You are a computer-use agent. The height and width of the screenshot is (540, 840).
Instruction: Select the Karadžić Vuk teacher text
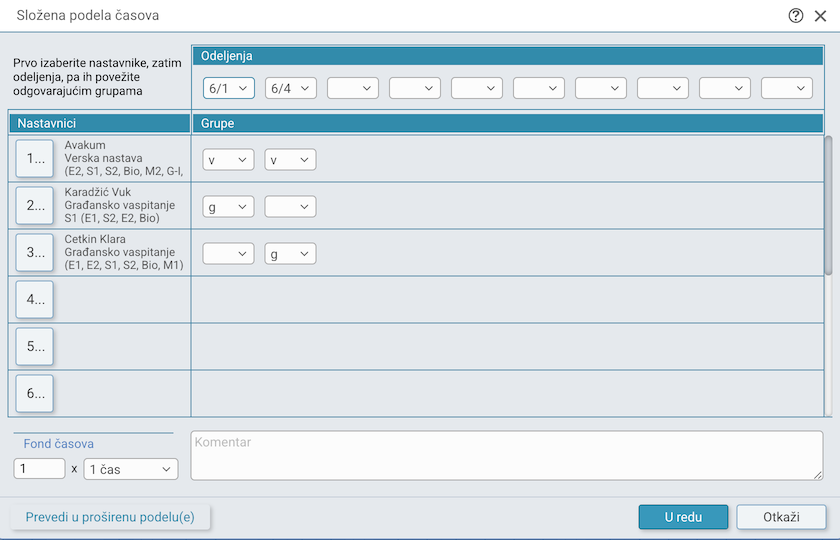(119, 205)
